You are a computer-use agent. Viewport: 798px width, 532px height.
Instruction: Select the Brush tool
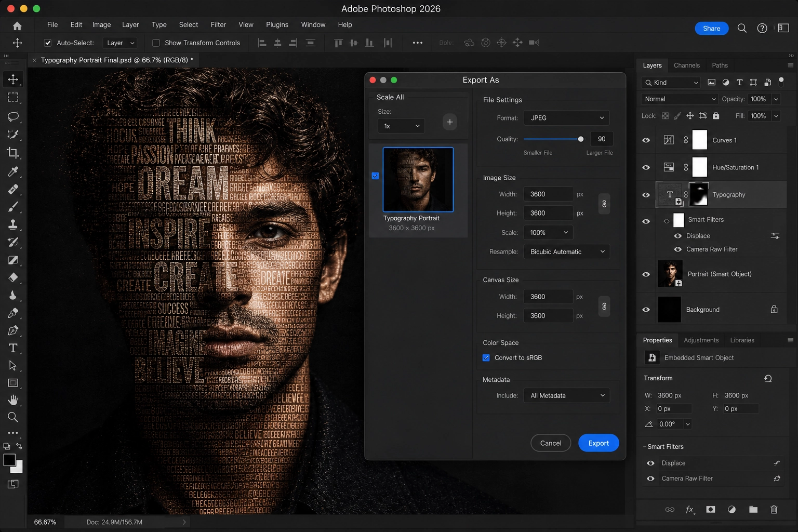tap(13, 207)
